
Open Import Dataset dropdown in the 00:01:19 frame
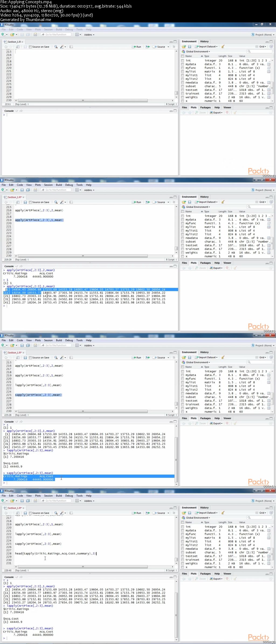[x=206, y=202]
